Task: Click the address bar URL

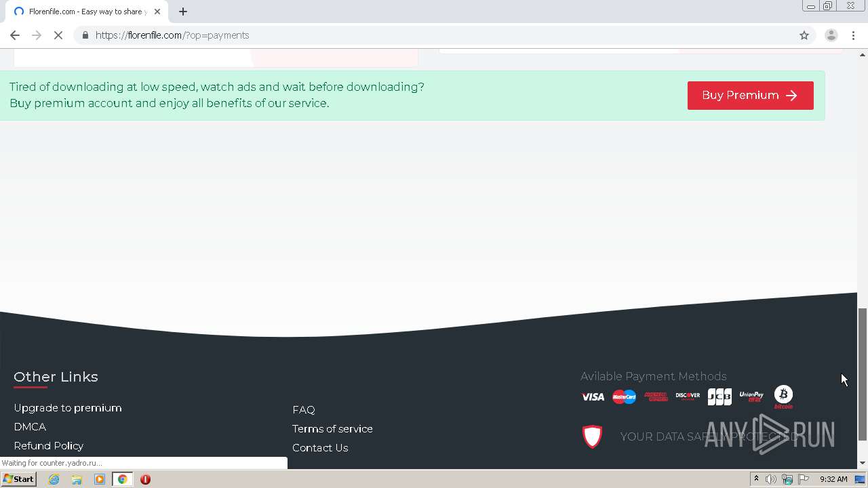Action: [x=172, y=35]
